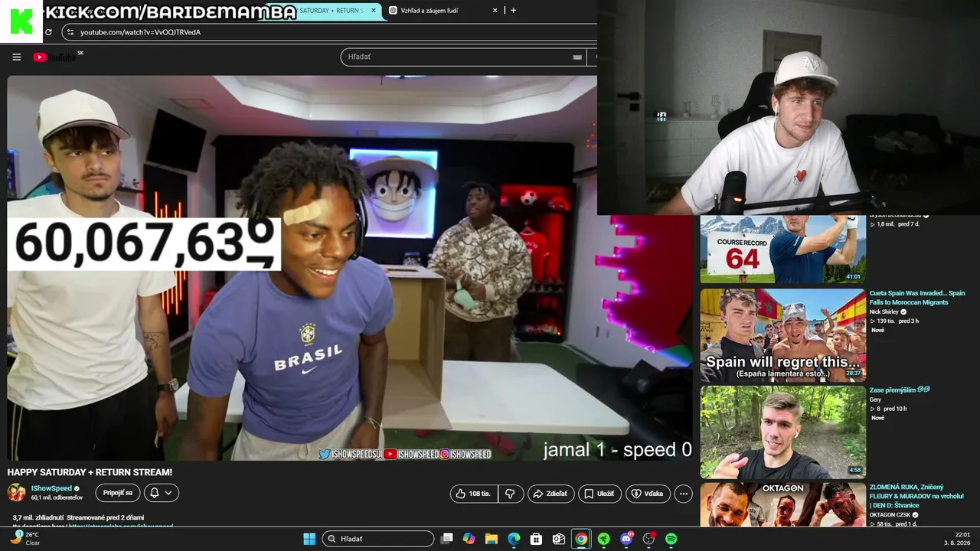Switch to Google Chrome in the taskbar
Viewport: 980px width, 551px height.
[x=581, y=539]
